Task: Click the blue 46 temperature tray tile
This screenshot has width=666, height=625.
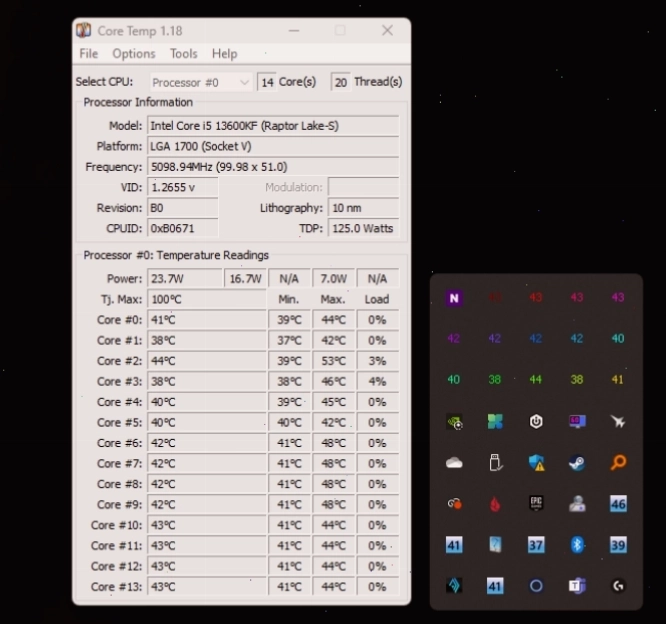Action: pyautogui.click(x=618, y=504)
